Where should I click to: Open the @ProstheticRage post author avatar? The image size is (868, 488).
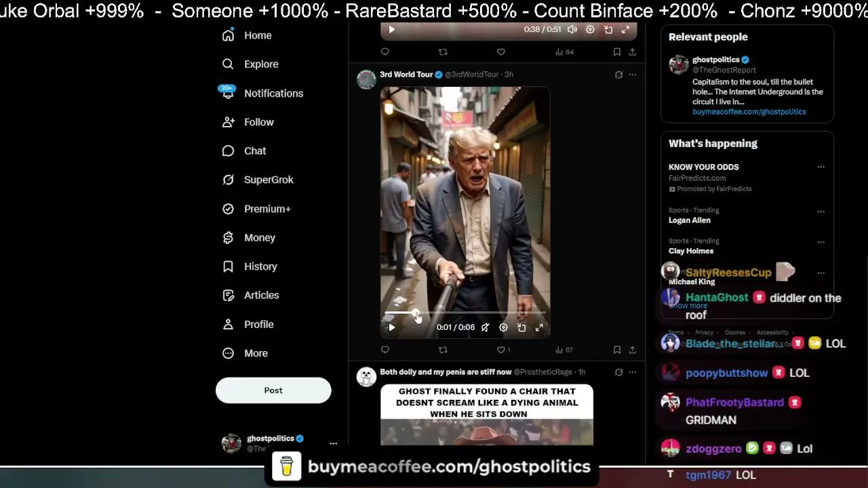(366, 377)
